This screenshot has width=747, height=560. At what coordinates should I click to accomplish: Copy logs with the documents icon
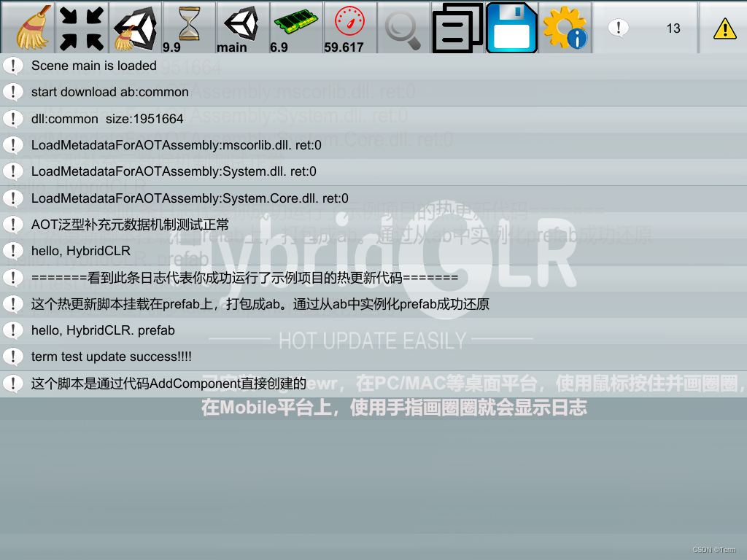[x=457, y=27]
